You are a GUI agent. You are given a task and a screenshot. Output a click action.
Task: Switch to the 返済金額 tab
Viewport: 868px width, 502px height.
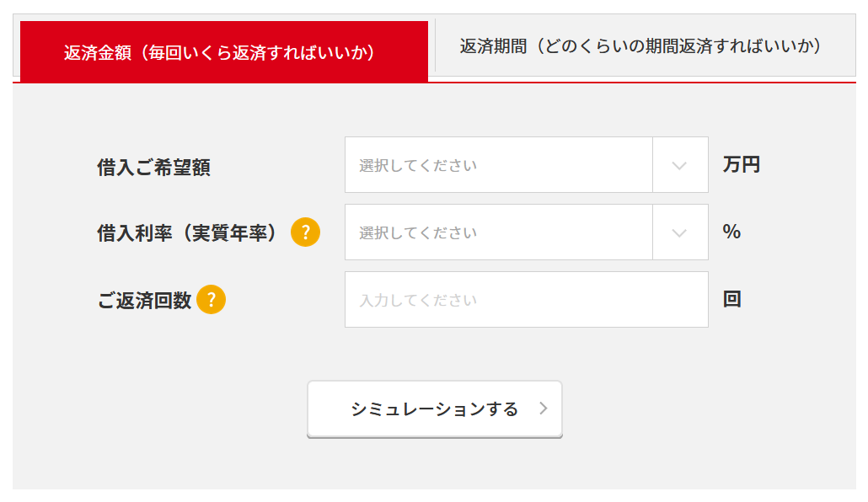(x=224, y=52)
